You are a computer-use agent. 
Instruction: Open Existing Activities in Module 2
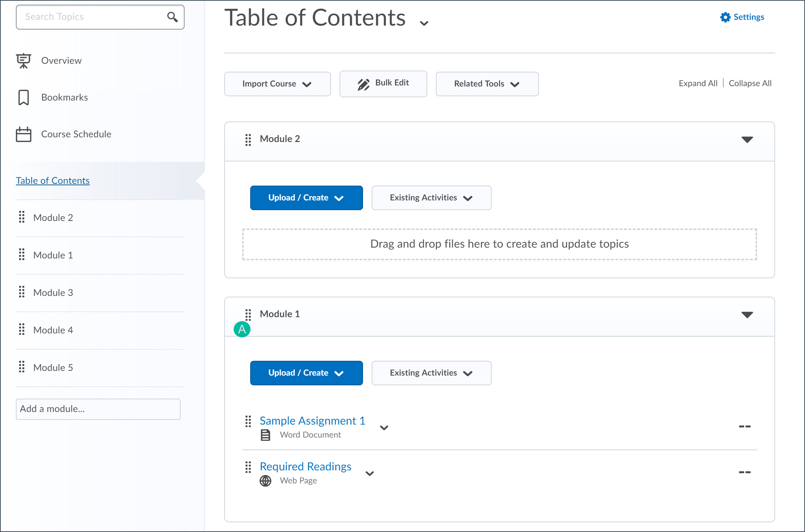click(x=432, y=198)
